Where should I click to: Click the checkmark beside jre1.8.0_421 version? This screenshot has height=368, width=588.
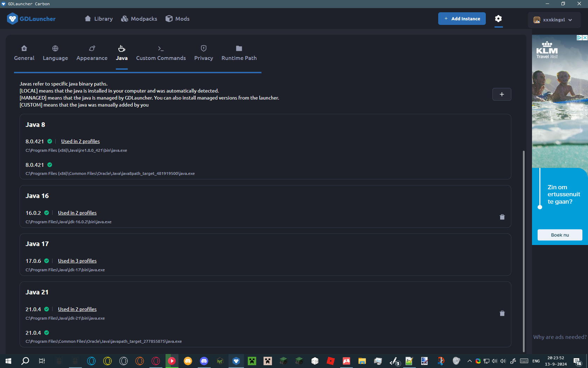point(50,141)
